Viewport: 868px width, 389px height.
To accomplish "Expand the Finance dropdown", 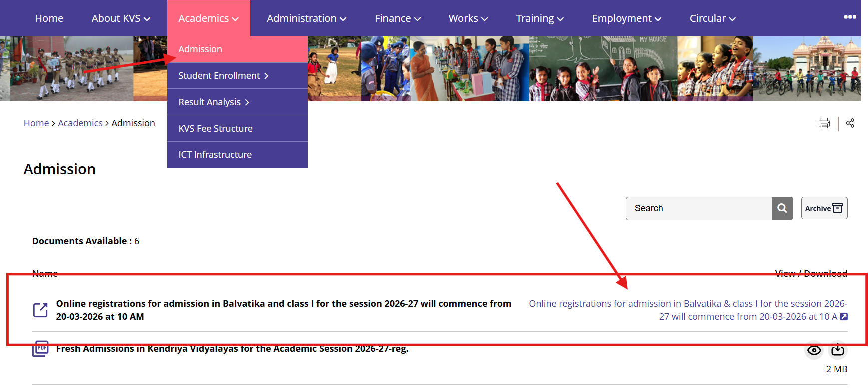I will (x=398, y=18).
